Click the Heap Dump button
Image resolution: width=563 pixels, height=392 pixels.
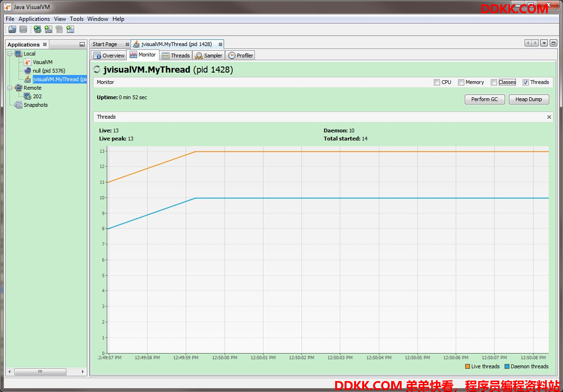pos(529,100)
